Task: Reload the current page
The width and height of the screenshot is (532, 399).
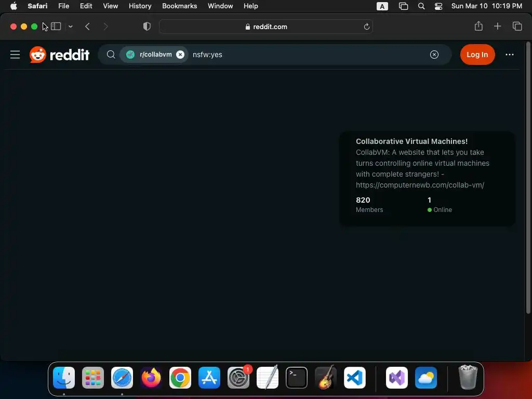Action: coord(366,26)
